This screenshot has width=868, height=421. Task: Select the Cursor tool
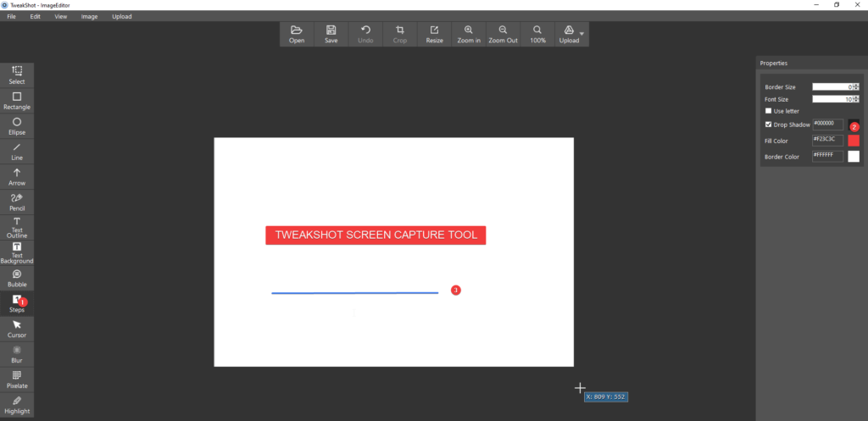[17, 330]
